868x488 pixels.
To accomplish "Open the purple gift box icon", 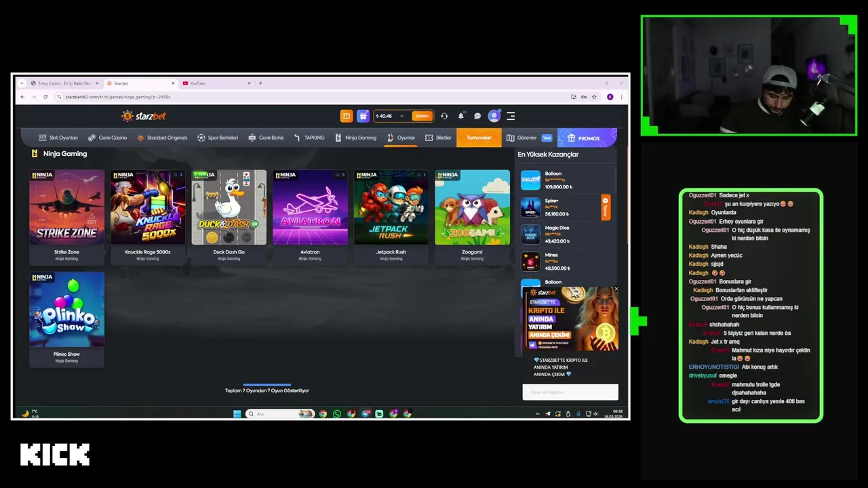I will (x=363, y=116).
